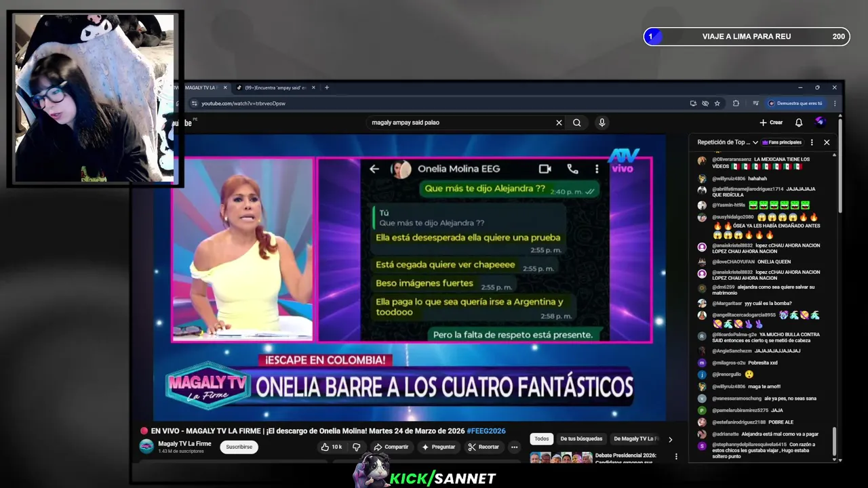The width and height of the screenshot is (868, 488).
Task: Open browser three-dot menu
Action: [x=835, y=104]
